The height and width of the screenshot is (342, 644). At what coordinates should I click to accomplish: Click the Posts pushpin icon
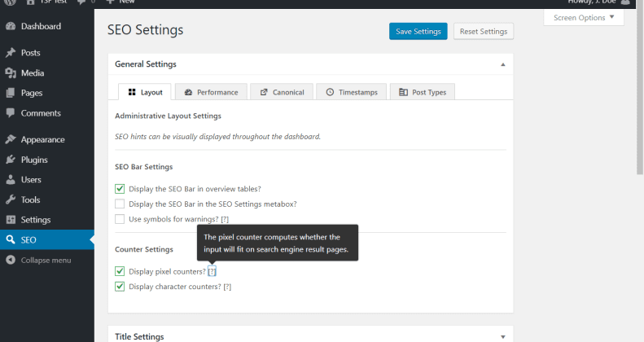tap(11, 53)
